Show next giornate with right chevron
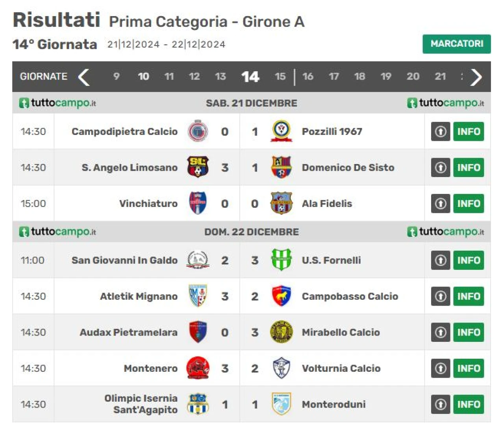Image resolution: width=504 pixels, height=430 pixels. (x=476, y=77)
